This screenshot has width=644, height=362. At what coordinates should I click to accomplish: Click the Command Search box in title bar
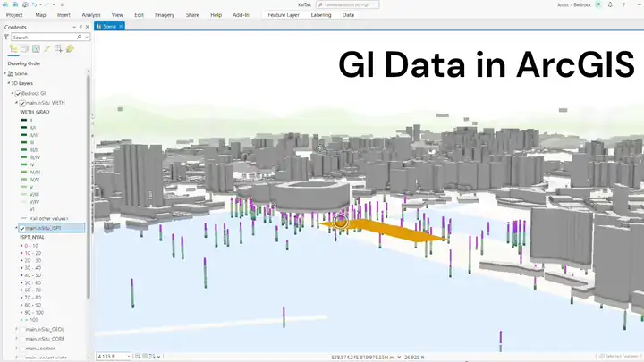(347, 5)
